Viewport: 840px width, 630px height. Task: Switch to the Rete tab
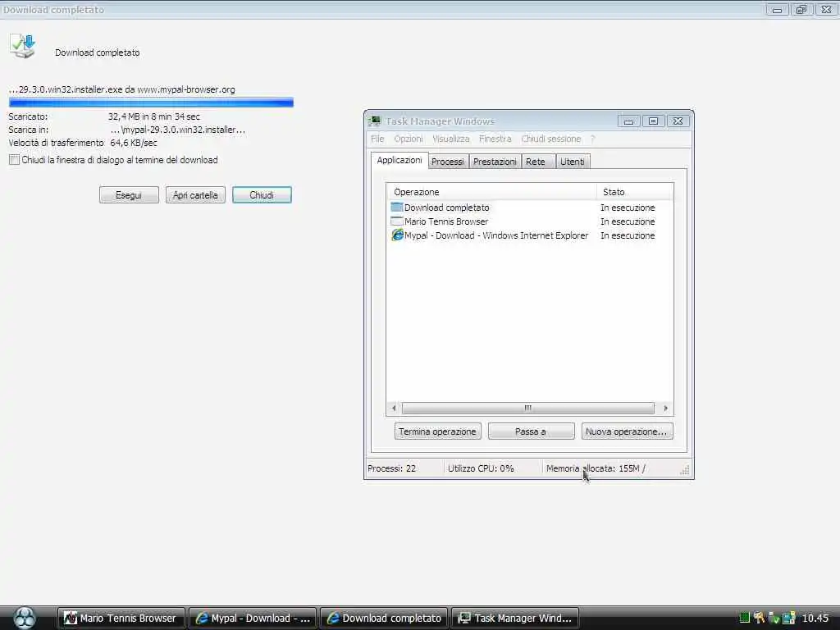pos(536,162)
